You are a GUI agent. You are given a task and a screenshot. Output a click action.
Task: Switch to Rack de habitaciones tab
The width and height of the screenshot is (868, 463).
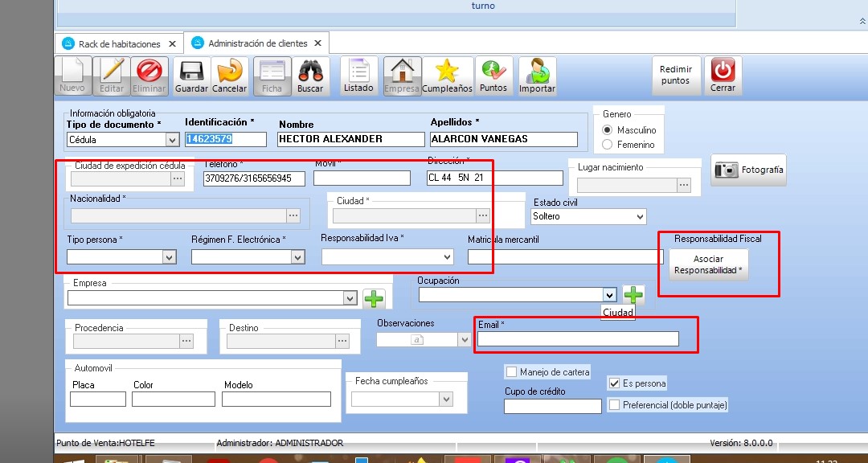click(x=112, y=44)
